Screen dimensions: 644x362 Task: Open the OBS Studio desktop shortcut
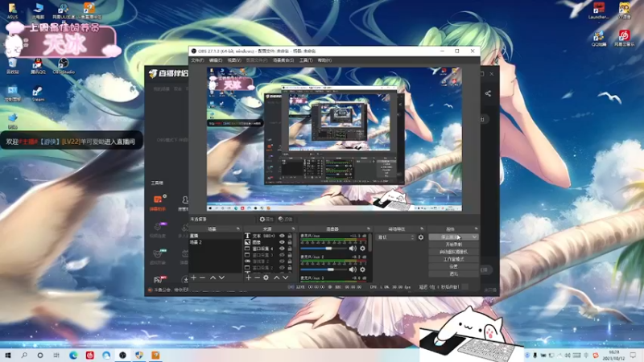tap(64, 66)
